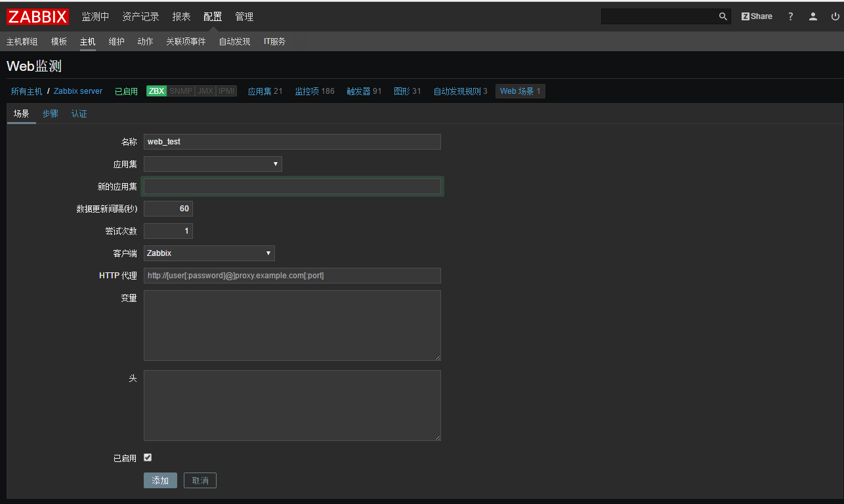Open the 配置 menu
This screenshot has width=844, height=504.
(x=213, y=16)
